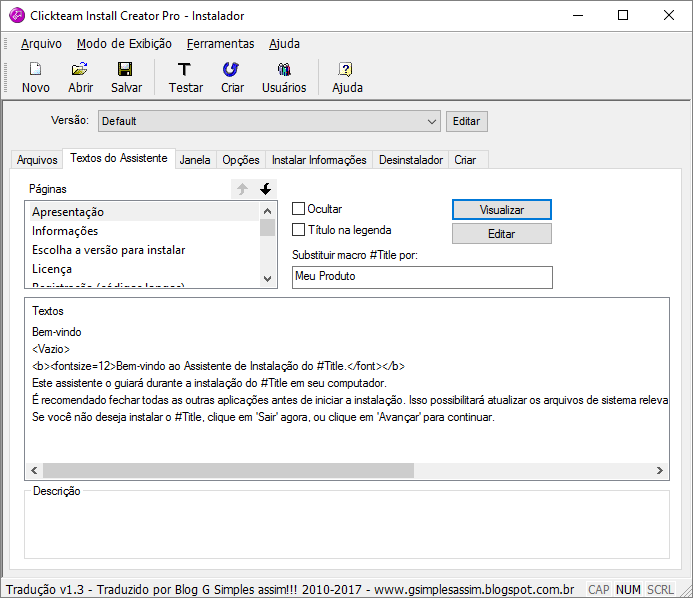Click the CAP status bar indicator
Image resolution: width=693 pixels, height=598 pixels.
click(599, 590)
